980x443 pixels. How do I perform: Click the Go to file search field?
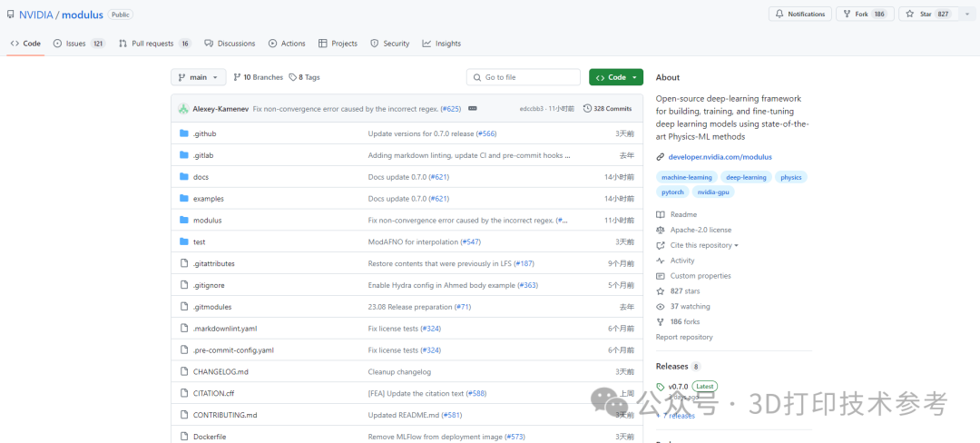[524, 77]
